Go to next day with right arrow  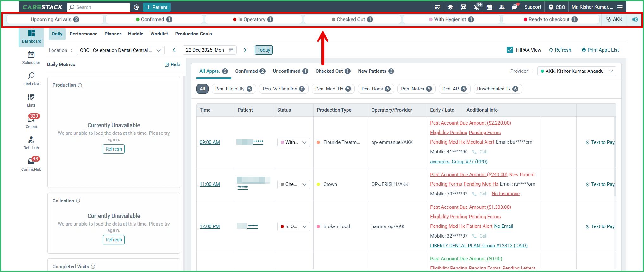[x=245, y=50]
